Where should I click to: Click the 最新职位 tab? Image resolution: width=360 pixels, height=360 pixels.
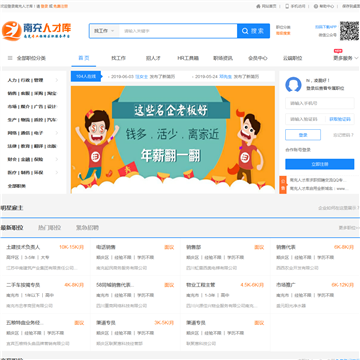pyautogui.click(x=12, y=228)
